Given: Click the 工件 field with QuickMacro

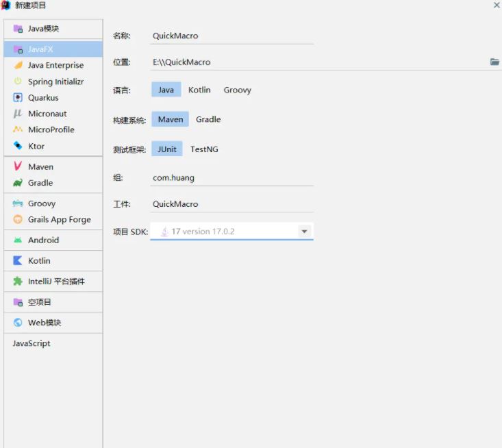Looking at the screenshot, I should click(231, 204).
